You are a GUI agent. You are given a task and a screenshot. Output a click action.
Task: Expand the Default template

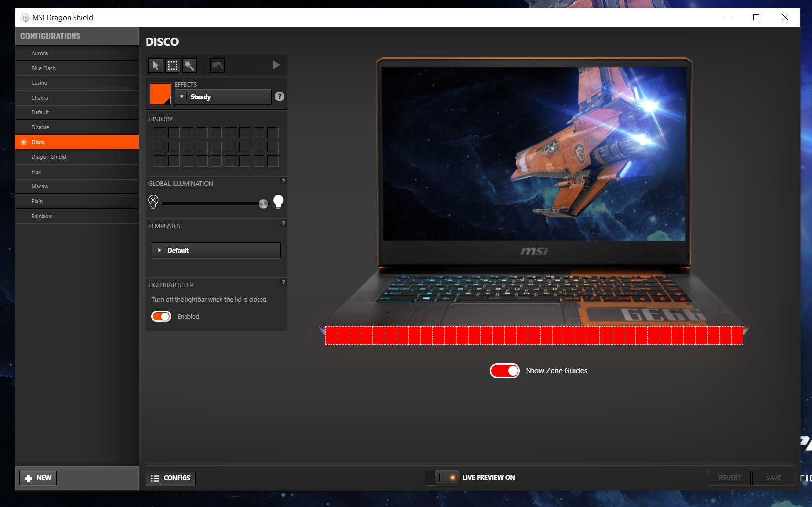(x=216, y=250)
